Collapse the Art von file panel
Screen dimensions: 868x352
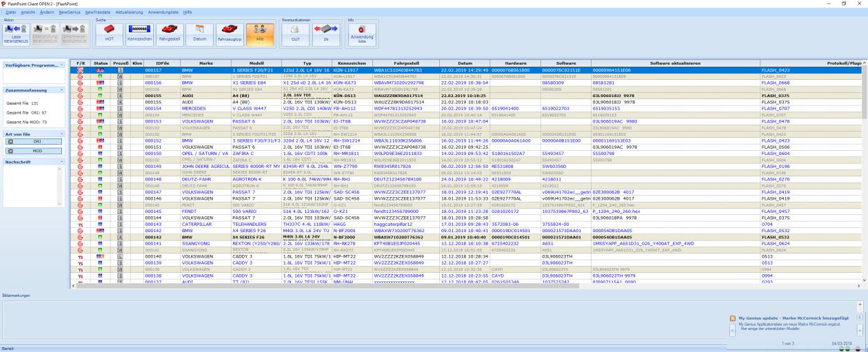coord(62,133)
